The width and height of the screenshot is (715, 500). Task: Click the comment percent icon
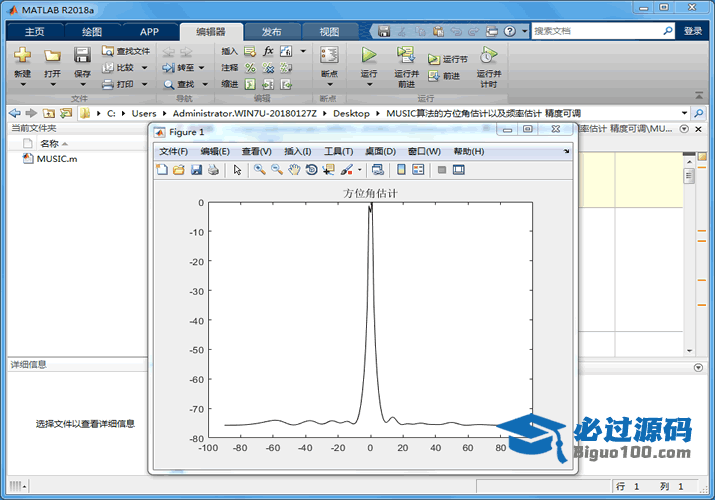point(250,68)
